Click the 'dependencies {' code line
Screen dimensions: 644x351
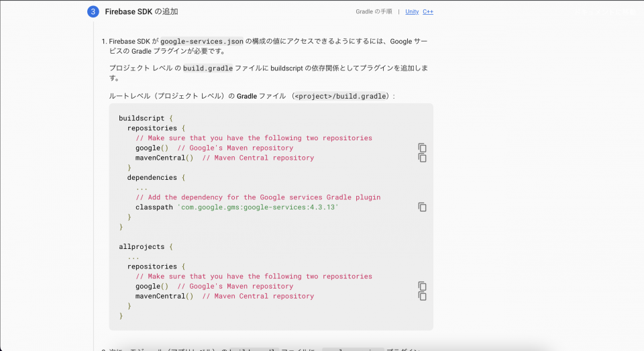point(156,177)
